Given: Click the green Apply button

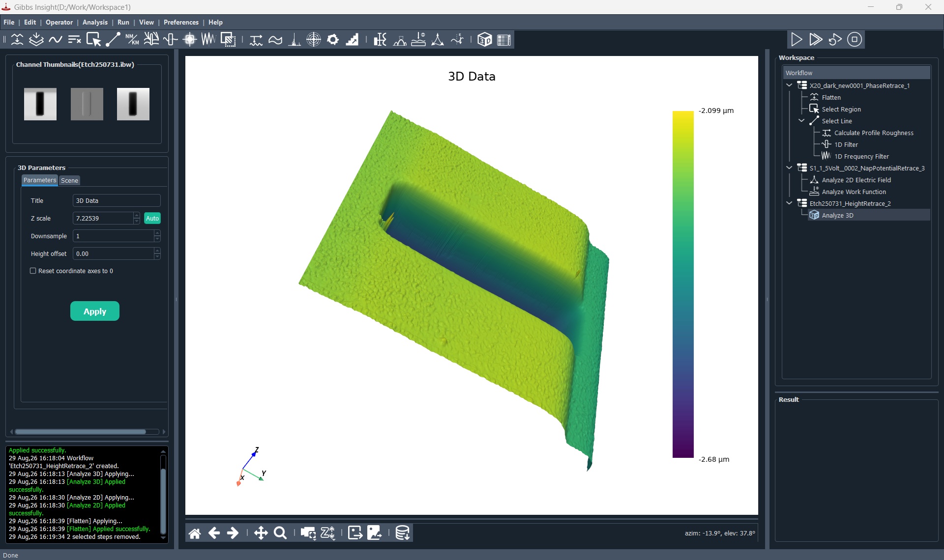Looking at the screenshot, I should tap(95, 311).
